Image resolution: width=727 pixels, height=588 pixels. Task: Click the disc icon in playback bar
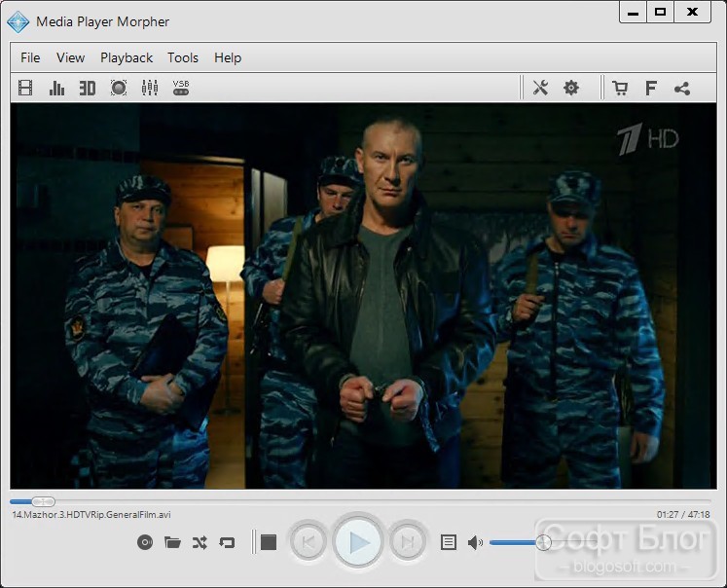[145, 542]
